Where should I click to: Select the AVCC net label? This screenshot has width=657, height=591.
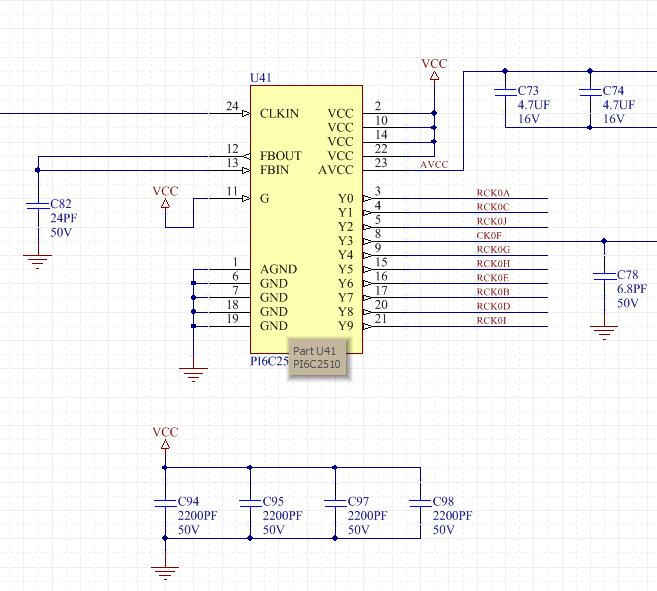coord(434,165)
